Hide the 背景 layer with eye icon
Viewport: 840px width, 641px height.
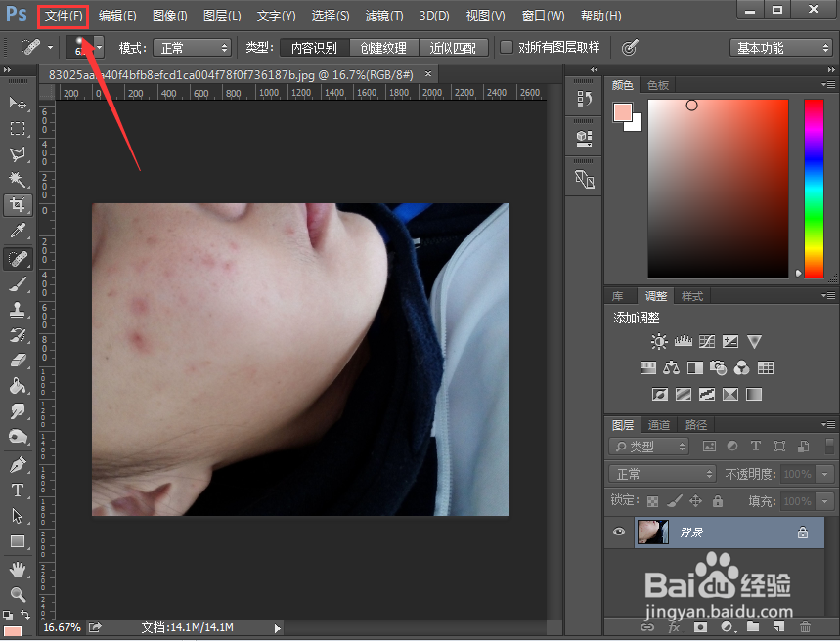pos(619,532)
